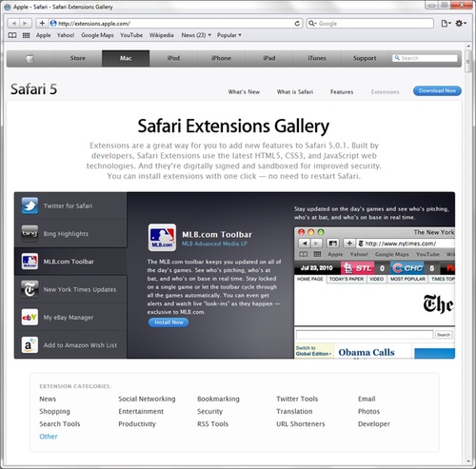Open the Reading List book icon
476x469 pixels.
coord(12,35)
